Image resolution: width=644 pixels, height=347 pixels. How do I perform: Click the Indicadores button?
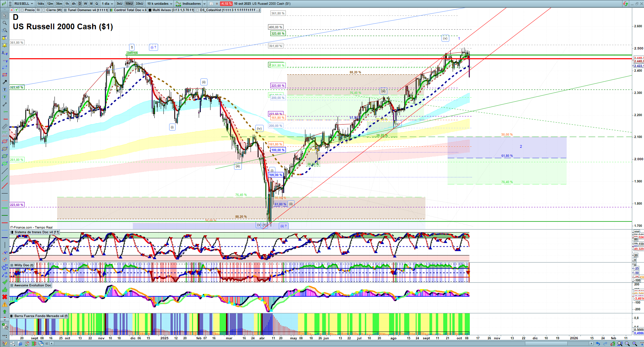191,4
